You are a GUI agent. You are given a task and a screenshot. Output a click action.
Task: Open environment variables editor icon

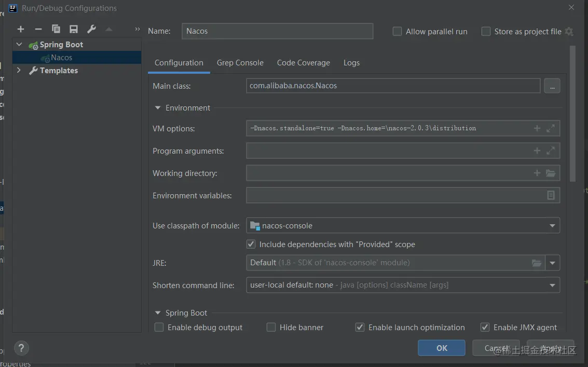pyautogui.click(x=551, y=196)
